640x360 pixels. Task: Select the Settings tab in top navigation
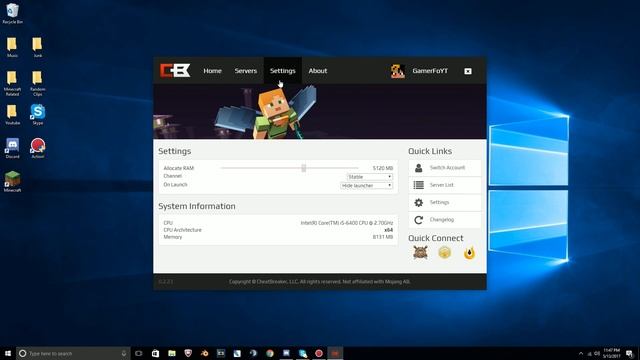tap(282, 71)
